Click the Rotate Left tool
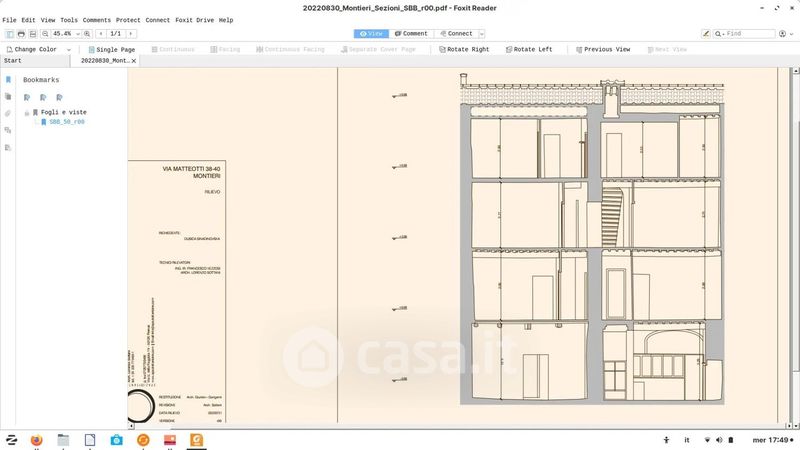This screenshot has width=800, height=450. 529,49
